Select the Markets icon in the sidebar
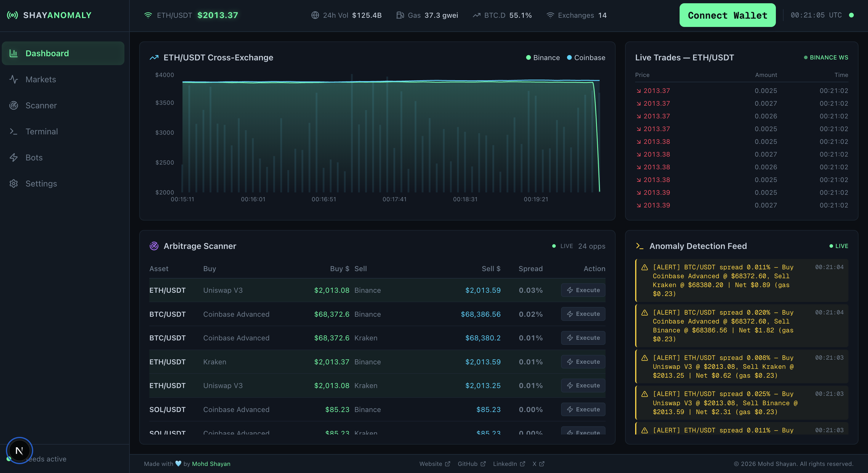This screenshot has width=868, height=473. (14, 79)
